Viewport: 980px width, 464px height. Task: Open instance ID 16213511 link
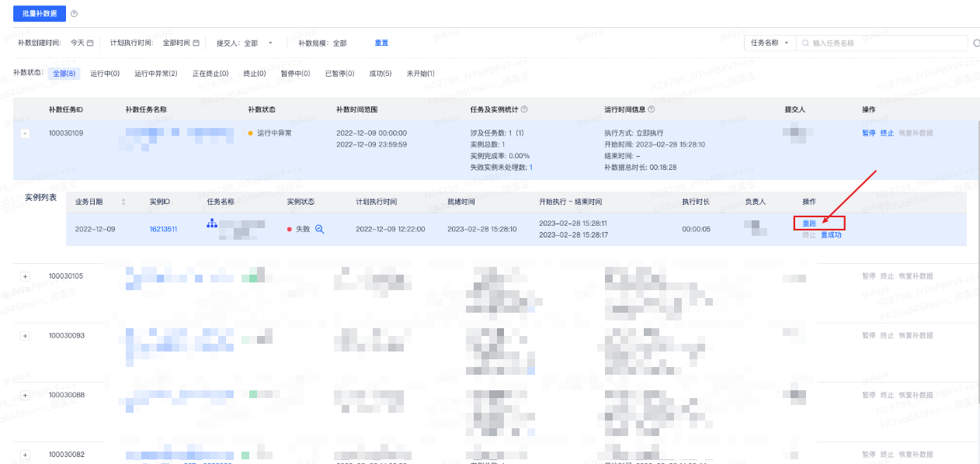click(x=163, y=229)
